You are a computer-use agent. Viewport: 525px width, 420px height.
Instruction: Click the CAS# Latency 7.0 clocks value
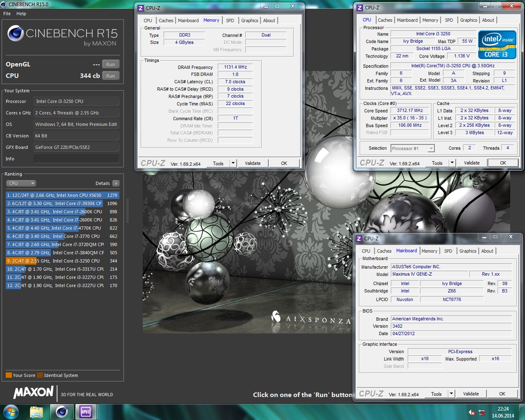[235, 82]
